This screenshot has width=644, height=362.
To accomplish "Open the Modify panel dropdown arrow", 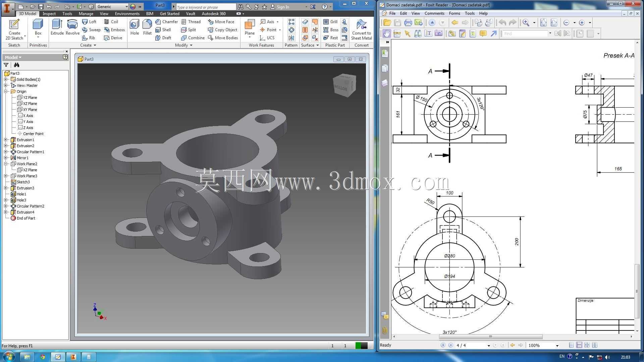I will pyautogui.click(x=191, y=45).
